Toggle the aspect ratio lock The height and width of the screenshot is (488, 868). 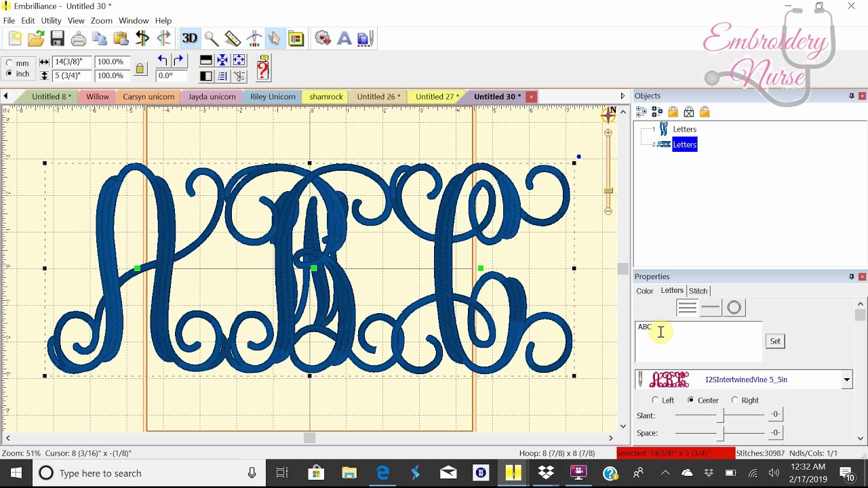point(140,68)
